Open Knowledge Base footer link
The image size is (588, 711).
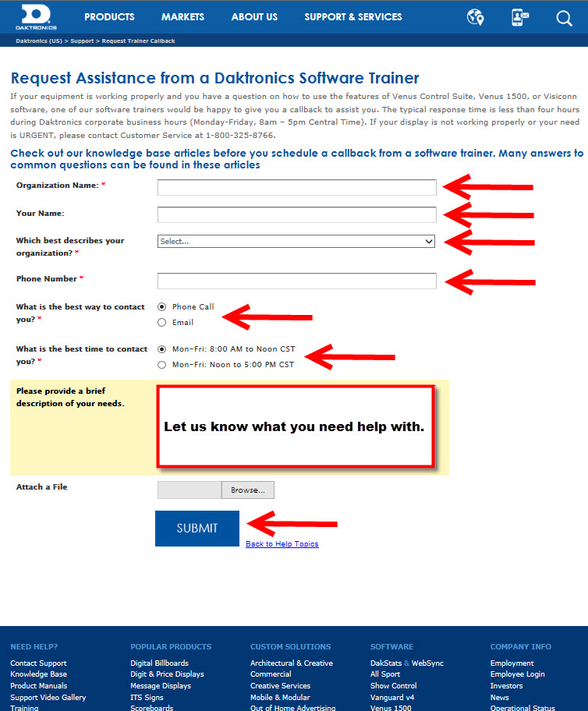point(38,674)
